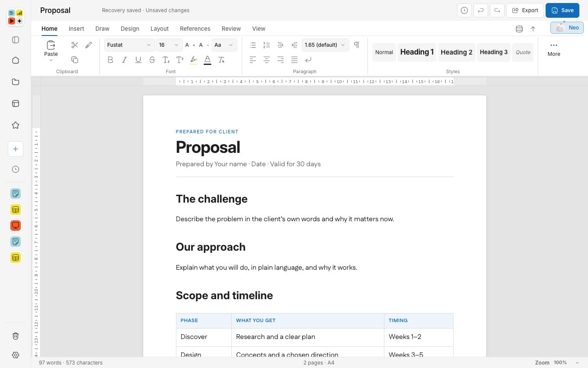The height and width of the screenshot is (368, 588).
Task: Open the font size 16 dropdown
Action: 169,45
